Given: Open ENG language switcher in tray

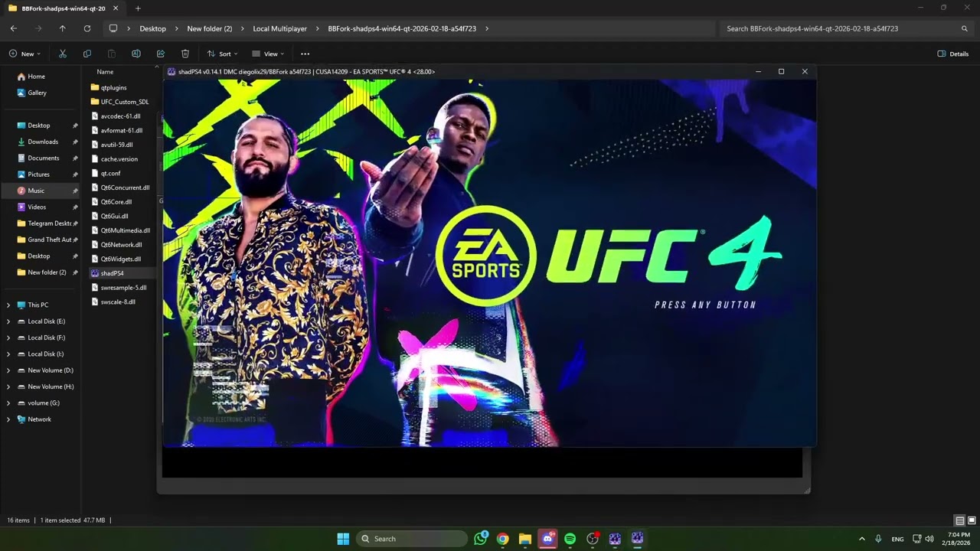Looking at the screenshot, I should [x=897, y=539].
